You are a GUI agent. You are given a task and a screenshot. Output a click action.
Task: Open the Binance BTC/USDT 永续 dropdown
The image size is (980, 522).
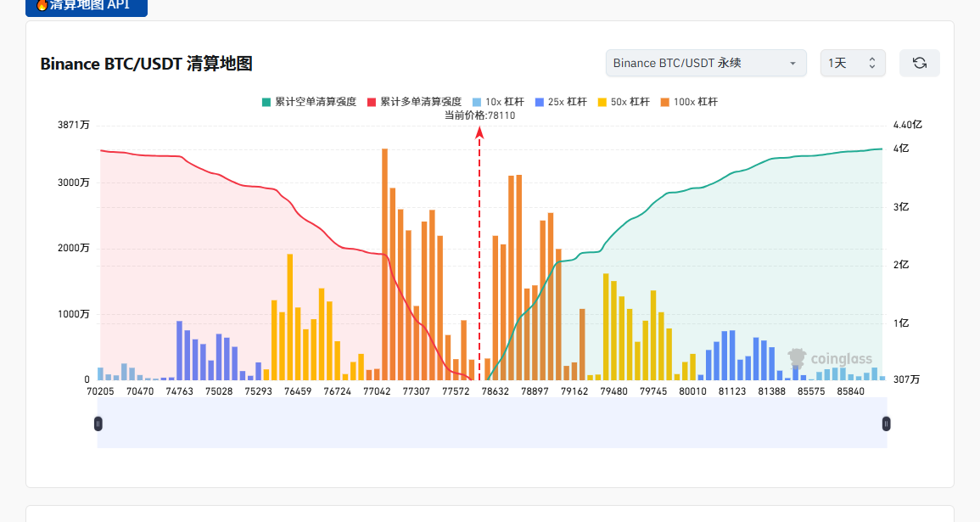coord(706,63)
